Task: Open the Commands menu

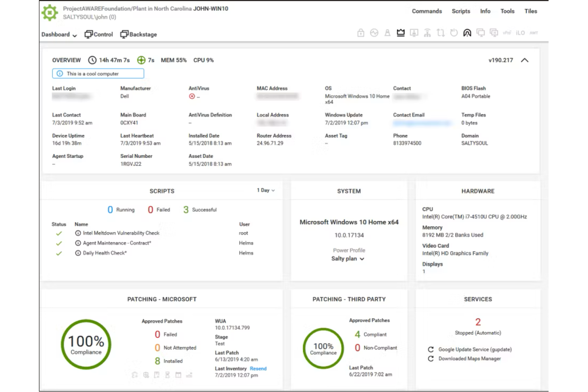Action: [x=427, y=11]
